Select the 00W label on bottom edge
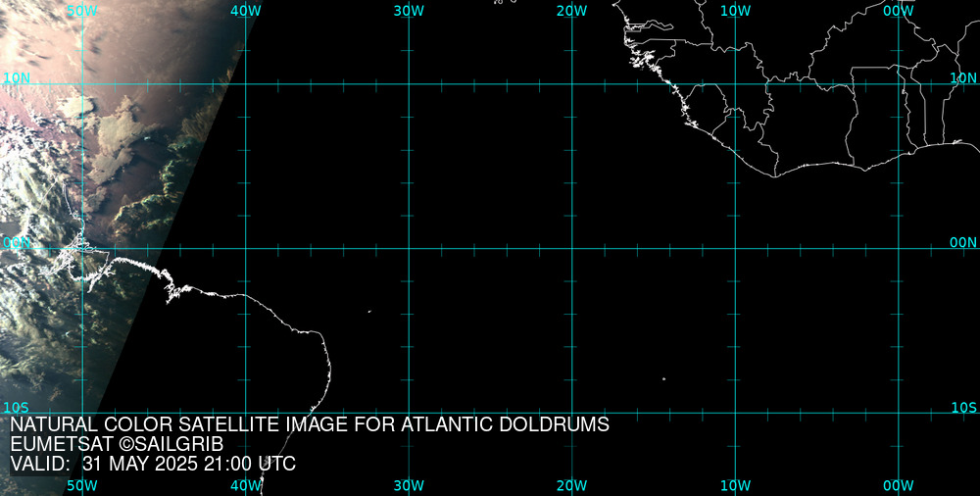980x496 pixels. pyautogui.click(x=899, y=485)
